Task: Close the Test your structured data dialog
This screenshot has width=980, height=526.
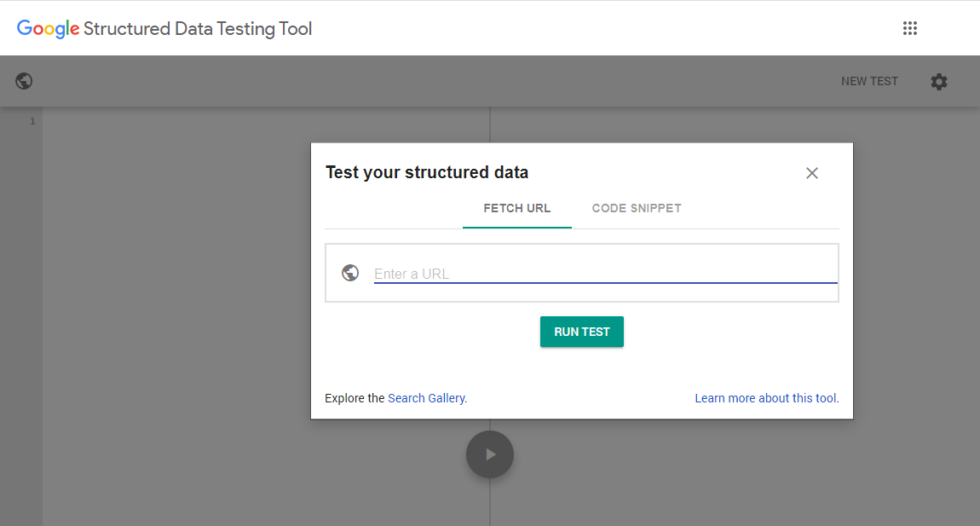Action: 812,173
